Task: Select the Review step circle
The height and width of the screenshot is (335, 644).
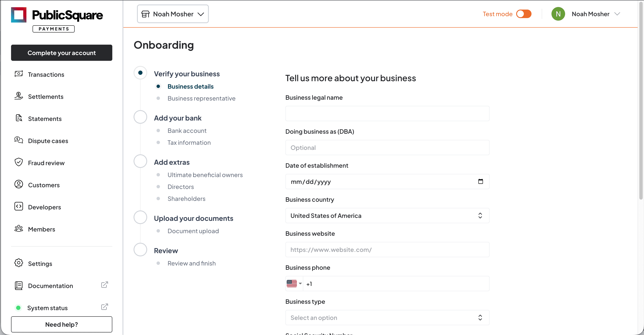Action: [141, 250]
